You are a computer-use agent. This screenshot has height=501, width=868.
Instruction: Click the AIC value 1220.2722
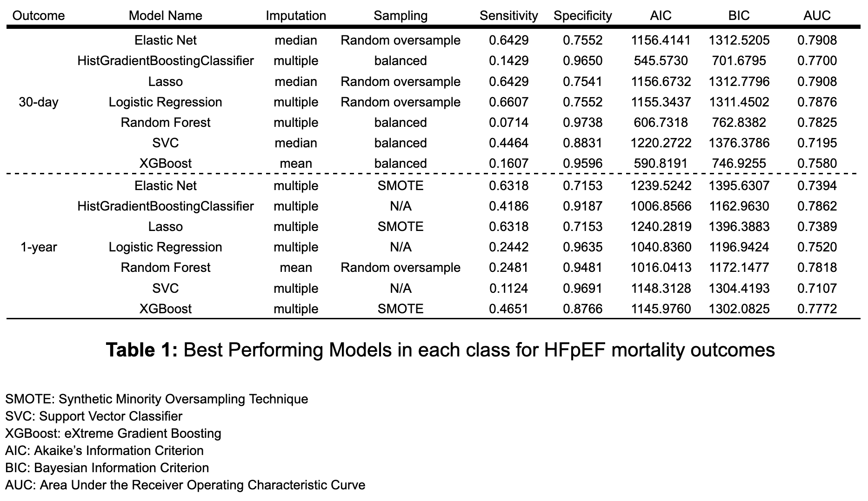pos(661,143)
